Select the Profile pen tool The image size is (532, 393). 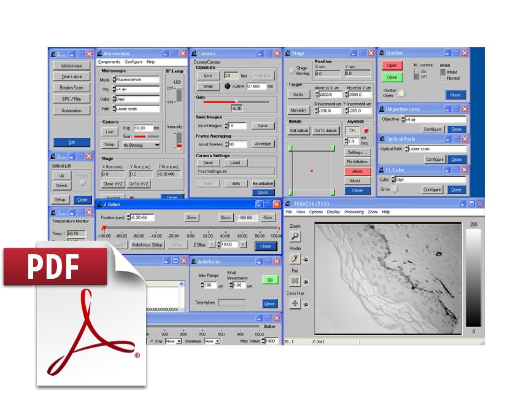pos(295,259)
